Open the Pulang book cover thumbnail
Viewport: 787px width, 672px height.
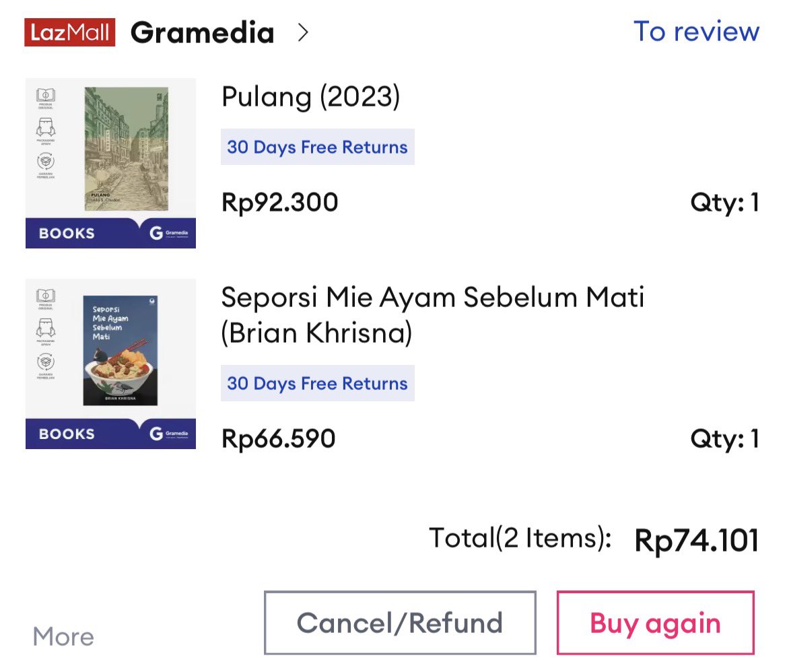[x=110, y=163]
